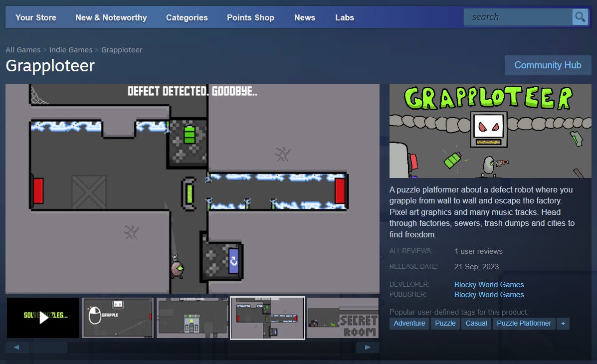Go to Points Shop
597x364 pixels.
coord(250,17)
